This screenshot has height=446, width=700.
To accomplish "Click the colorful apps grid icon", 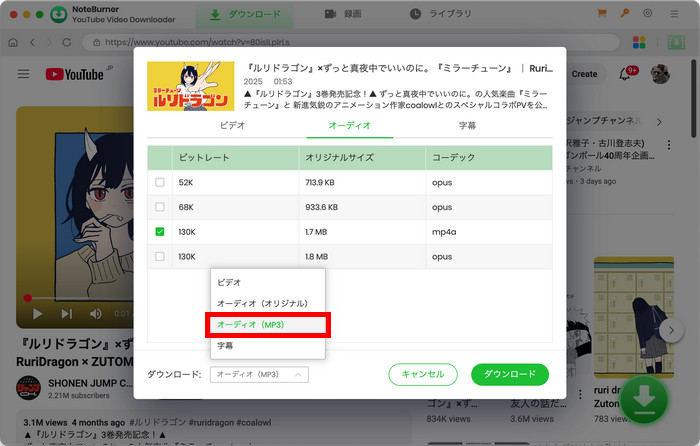I will tap(639, 42).
